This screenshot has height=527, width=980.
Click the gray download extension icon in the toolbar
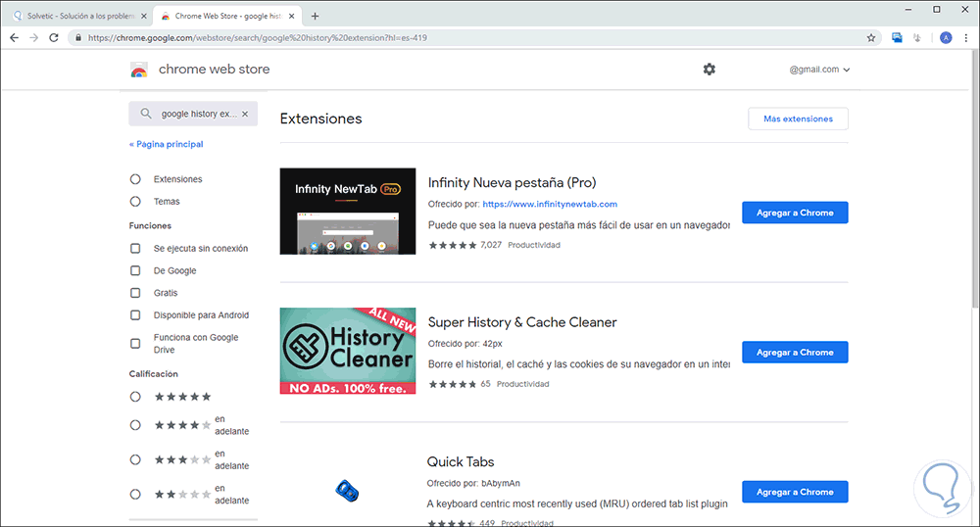[917, 37]
